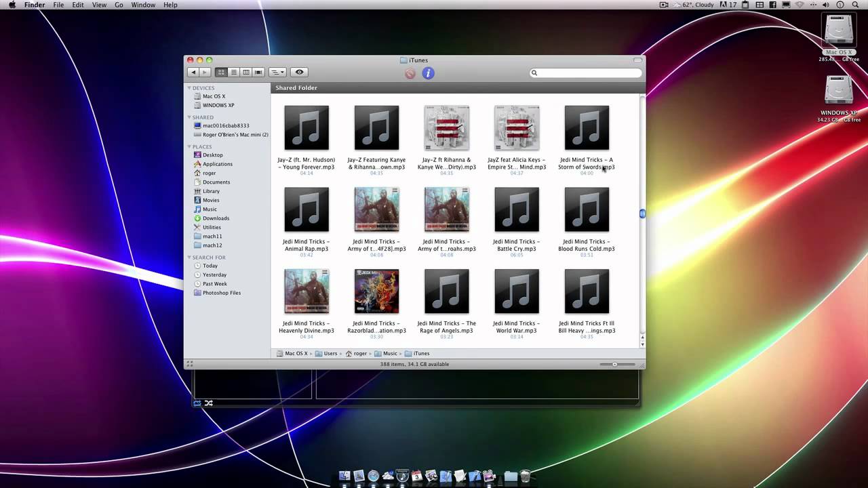Select JayZ feat Alicia Keys Empire State file
The width and height of the screenshot is (868, 488).
[517, 127]
